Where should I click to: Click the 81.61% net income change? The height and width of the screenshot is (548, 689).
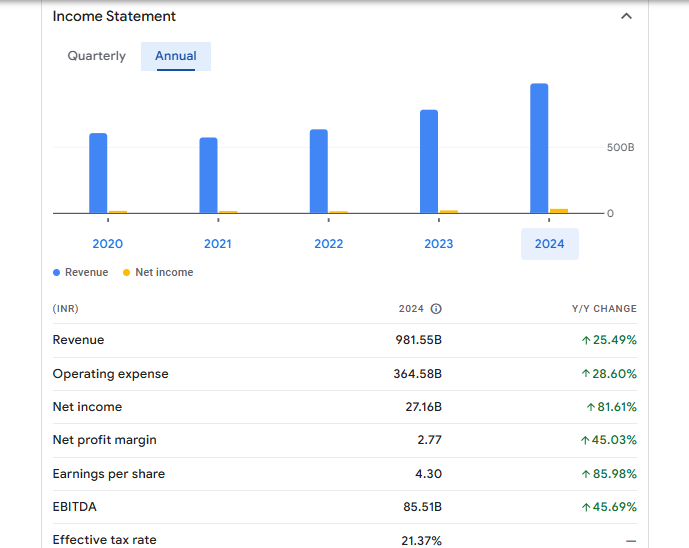point(611,407)
